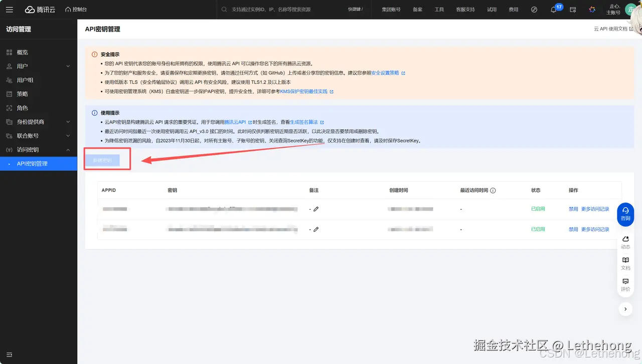Click the 已启用 status in second row
This screenshot has height=364, width=642.
[x=538, y=229]
